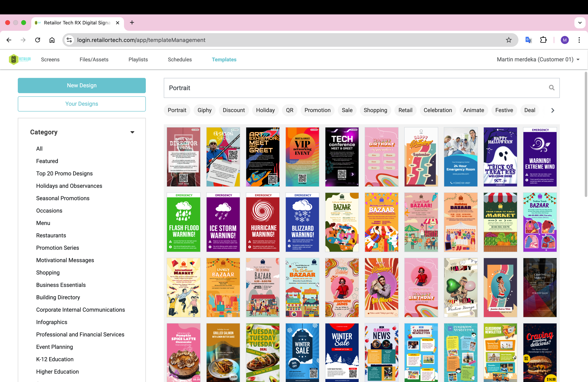Click the search magnifier icon
The width and height of the screenshot is (588, 382).
552,88
